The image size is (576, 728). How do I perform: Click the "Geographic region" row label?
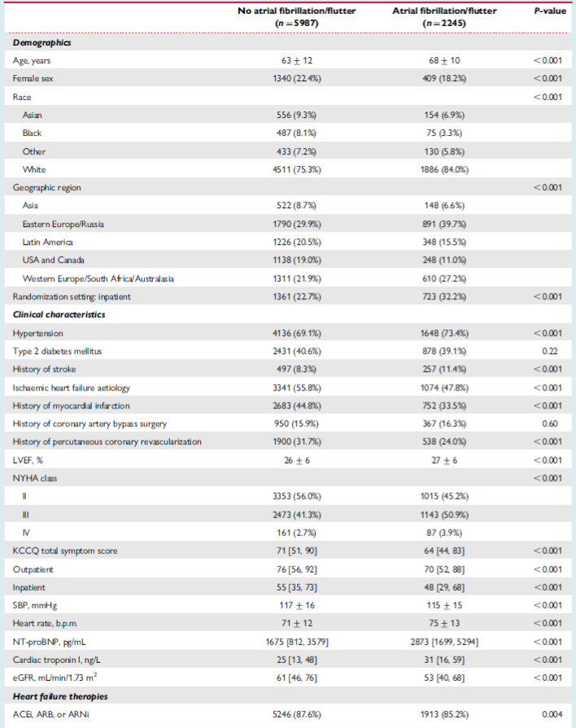coord(46,187)
